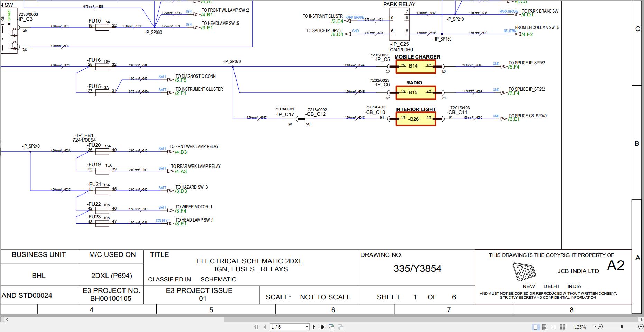Advance to the next page
This screenshot has width=644, height=332.
click(314, 326)
